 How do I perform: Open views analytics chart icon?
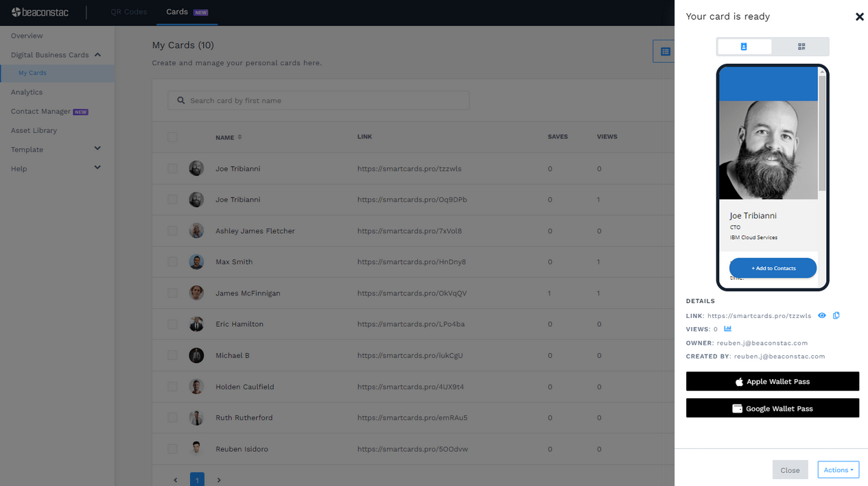pyautogui.click(x=727, y=329)
